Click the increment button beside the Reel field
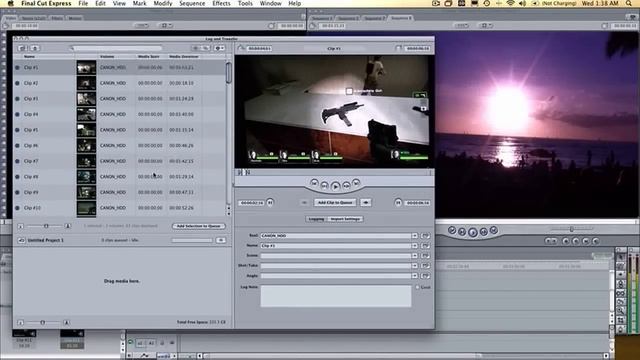This screenshot has width=640, height=360. 425,236
